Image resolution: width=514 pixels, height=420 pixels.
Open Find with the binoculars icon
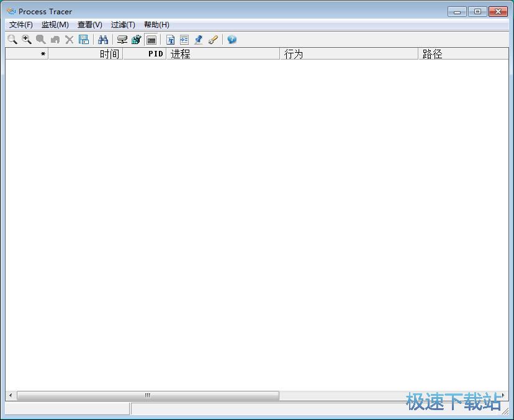103,40
